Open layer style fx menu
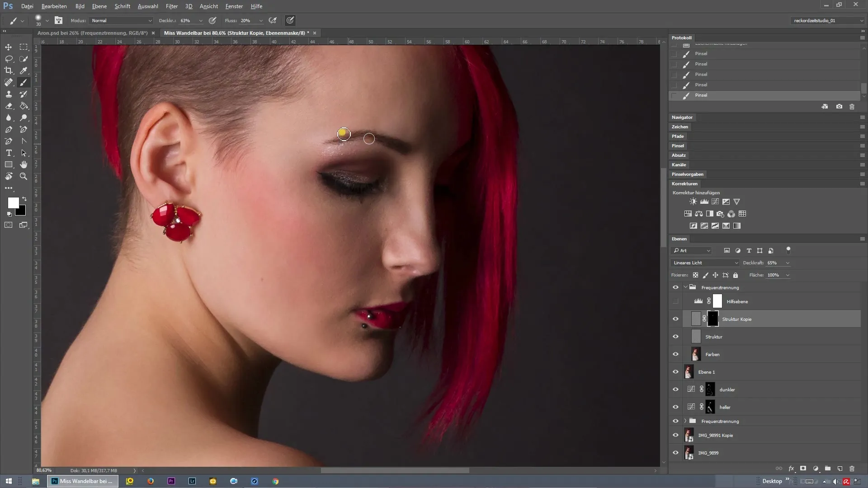868x488 pixels. (791, 469)
